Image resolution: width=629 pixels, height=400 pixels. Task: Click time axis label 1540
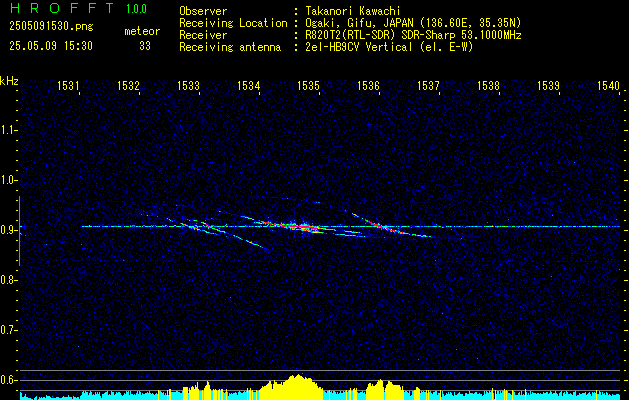point(609,85)
